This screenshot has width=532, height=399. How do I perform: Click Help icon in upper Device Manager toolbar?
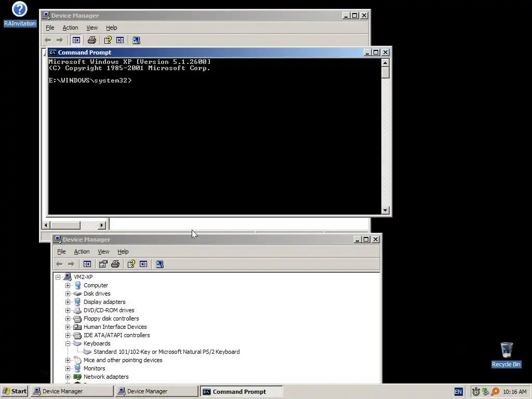point(108,40)
